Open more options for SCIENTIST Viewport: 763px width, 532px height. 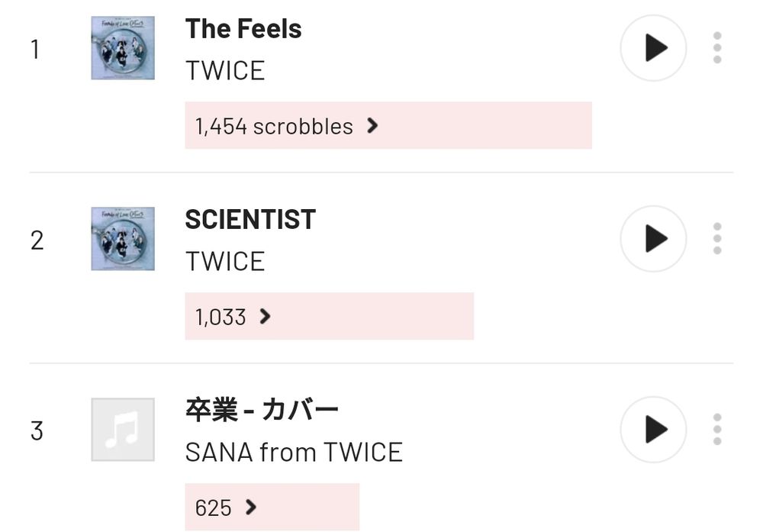coord(716,239)
